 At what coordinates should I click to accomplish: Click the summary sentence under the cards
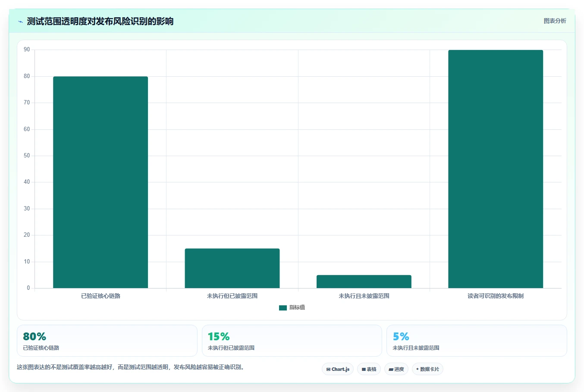tap(131, 367)
